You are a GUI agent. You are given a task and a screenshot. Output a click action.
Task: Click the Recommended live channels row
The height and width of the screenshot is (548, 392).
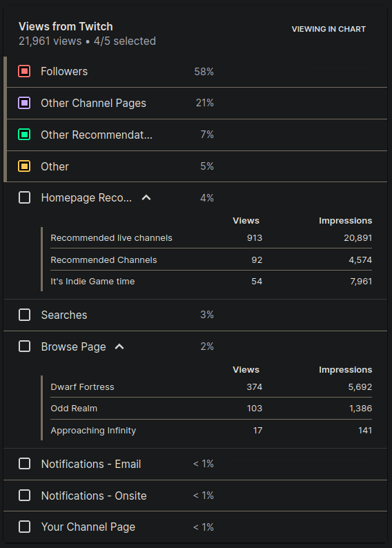point(211,238)
